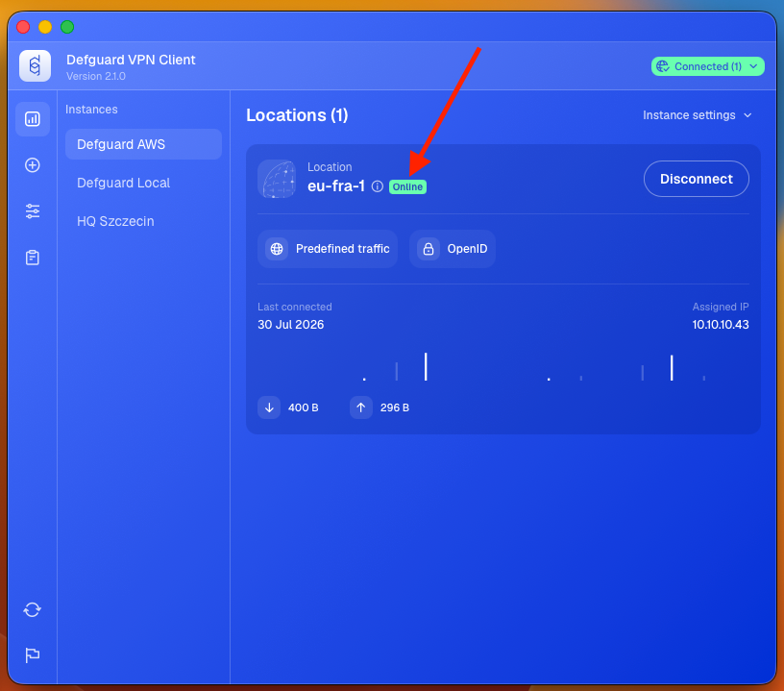Open the clipboard log icon in sidebar
Image resolution: width=784 pixels, height=691 pixels.
(x=33, y=258)
